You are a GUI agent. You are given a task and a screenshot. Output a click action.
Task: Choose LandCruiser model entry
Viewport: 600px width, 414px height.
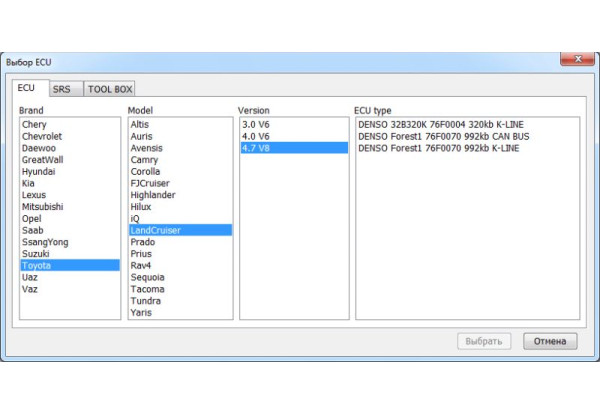coord(157,230)
